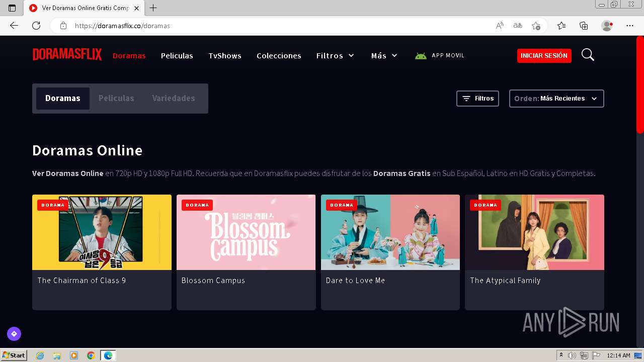This screenshot has height=362, width=644.
Task: Switch to the Variedades category tab
Action: [x=174, y=99]
